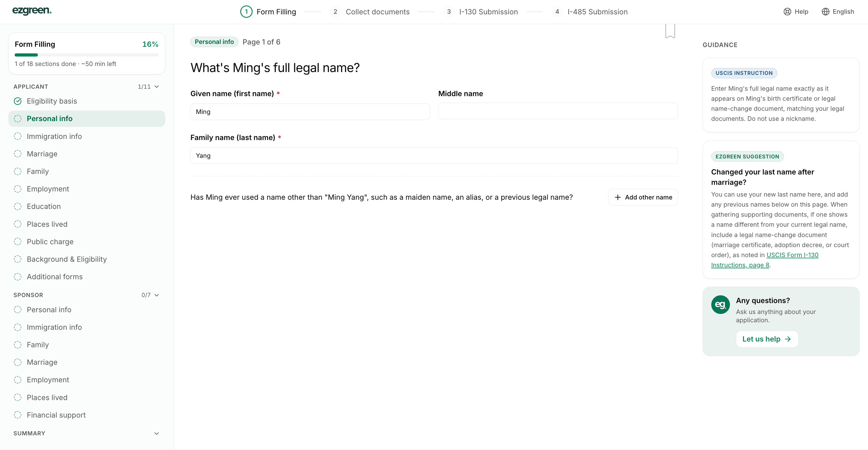Click the 16% progress text
Image resolution: width=868 pixels, height=450 pixels.
[150, 44]
